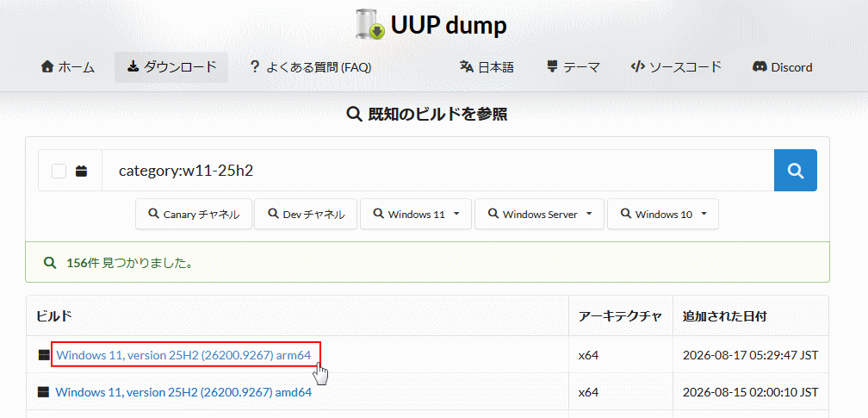868x418 pixels.
Task: Click the date 2026-08-17 05:29:47 JST
Action: point(750,355)
